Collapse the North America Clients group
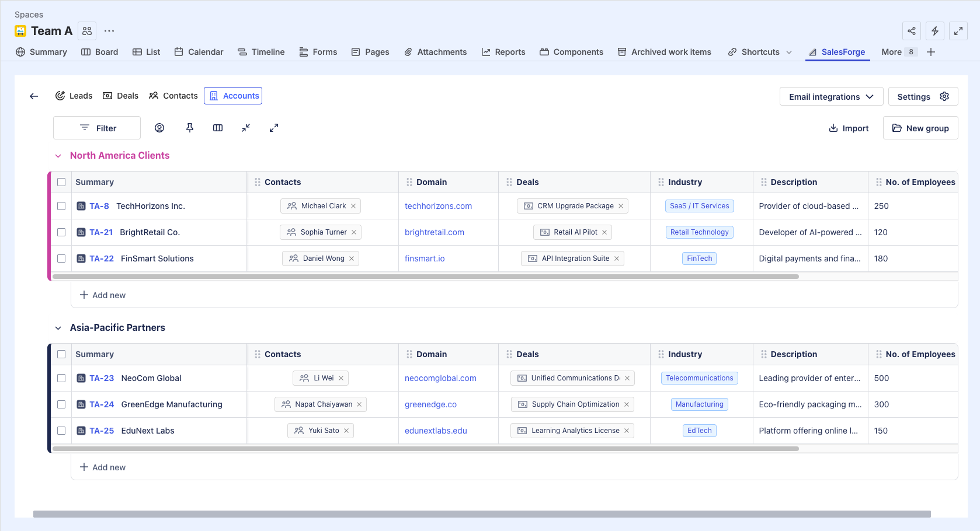This screenshot has width=980, height=531. click(x=58, y=156)
